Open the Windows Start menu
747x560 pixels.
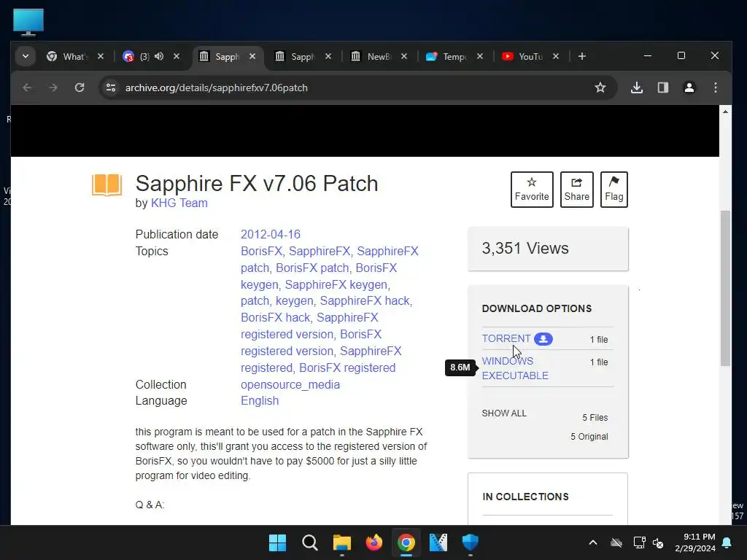(277, 542)
